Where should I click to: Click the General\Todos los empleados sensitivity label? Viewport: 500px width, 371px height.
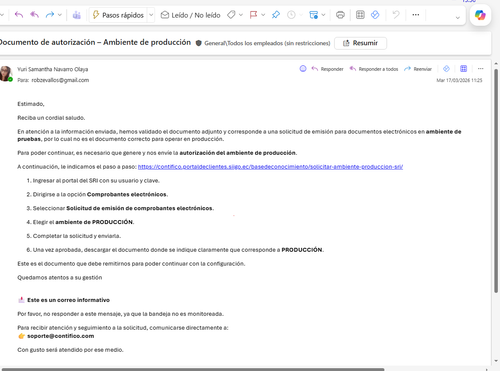click(267, 43)
